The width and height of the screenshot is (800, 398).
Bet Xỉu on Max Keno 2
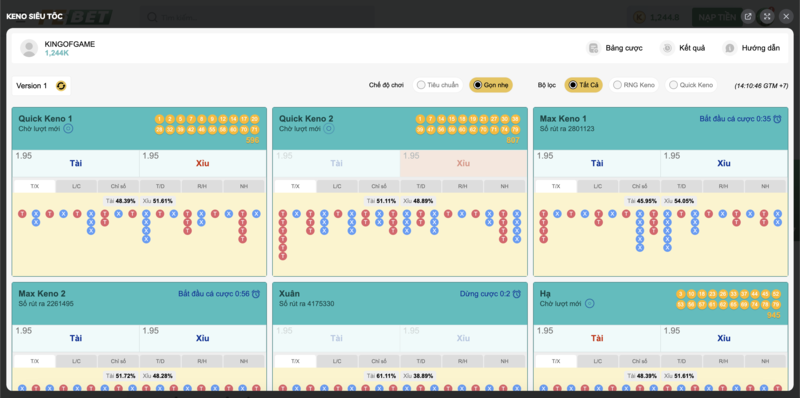point(203,338)
